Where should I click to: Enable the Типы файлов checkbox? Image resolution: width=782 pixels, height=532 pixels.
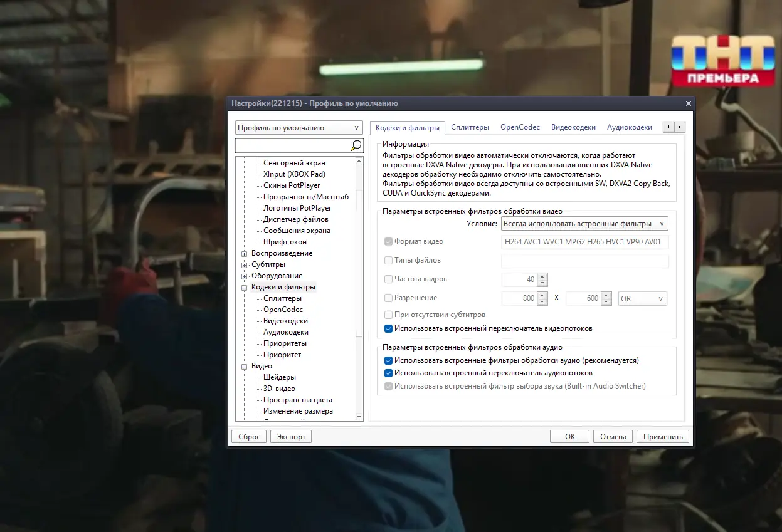click(388, 260)
